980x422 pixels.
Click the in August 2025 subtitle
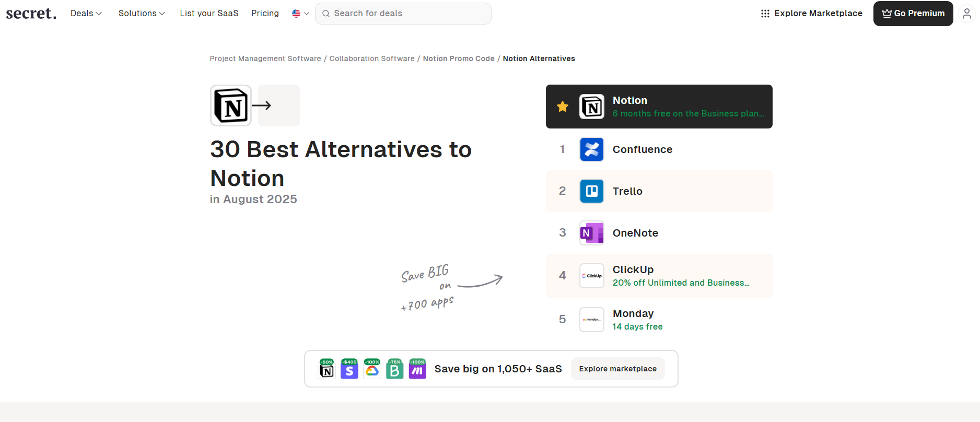[x=253, y=200]
